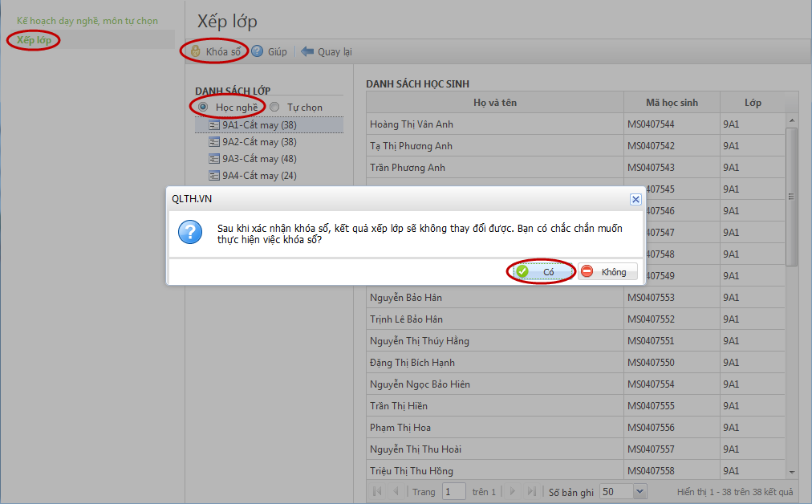
Task: Sort by Họ và tên column header
Action: [495, 103]
